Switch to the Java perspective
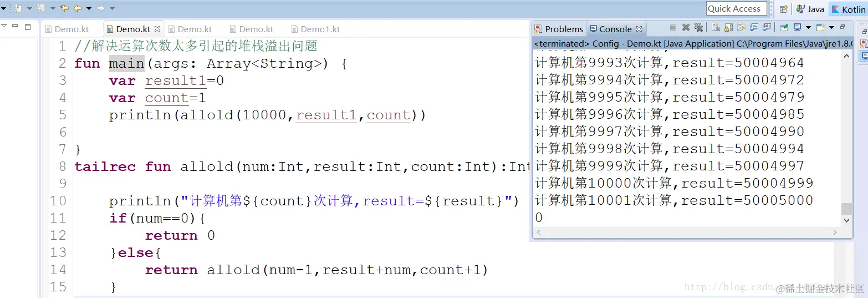 810,9
